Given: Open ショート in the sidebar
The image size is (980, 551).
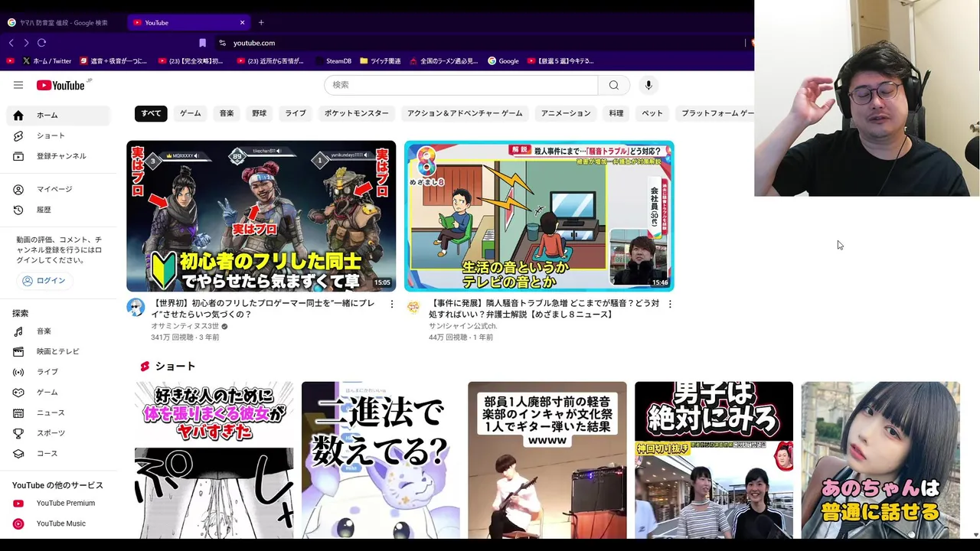Looking at the screenshot, I should point(60,135).
